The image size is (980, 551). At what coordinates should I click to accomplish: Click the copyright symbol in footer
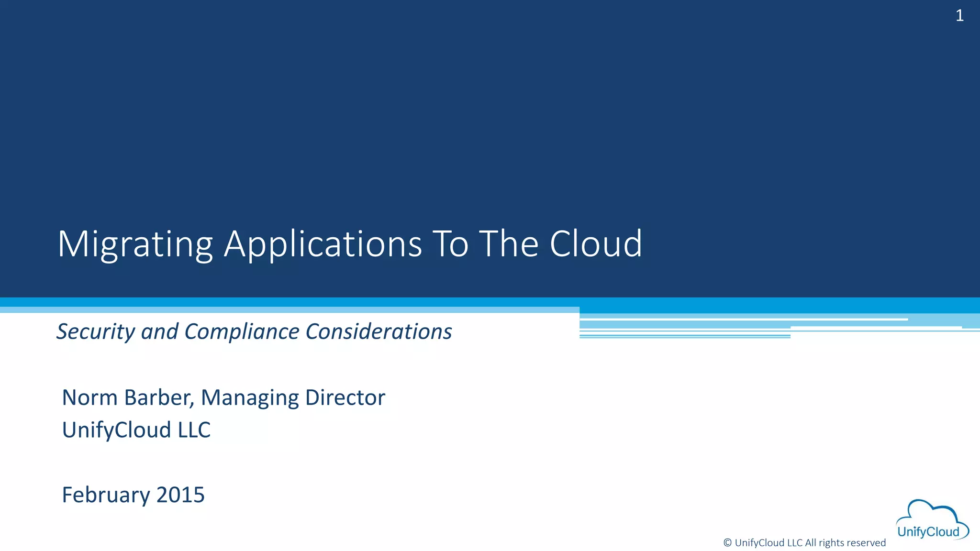[x=727, y=542]
